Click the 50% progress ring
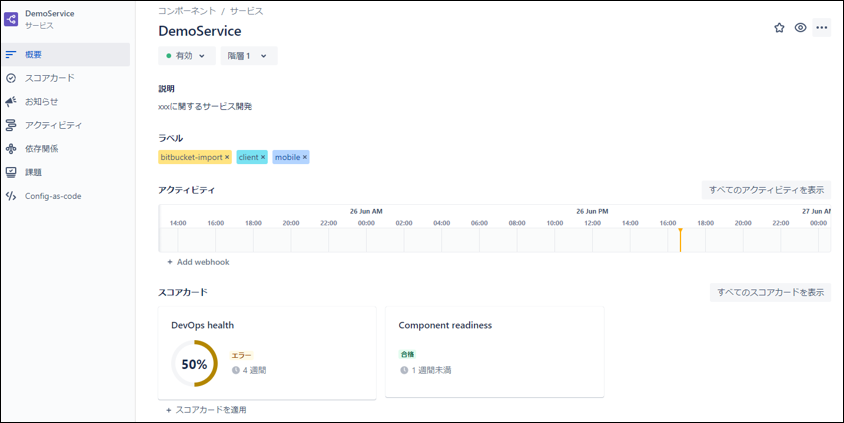The width and height of the screenshot is (844, 423). pyautogui.click(x=194, y=364)
